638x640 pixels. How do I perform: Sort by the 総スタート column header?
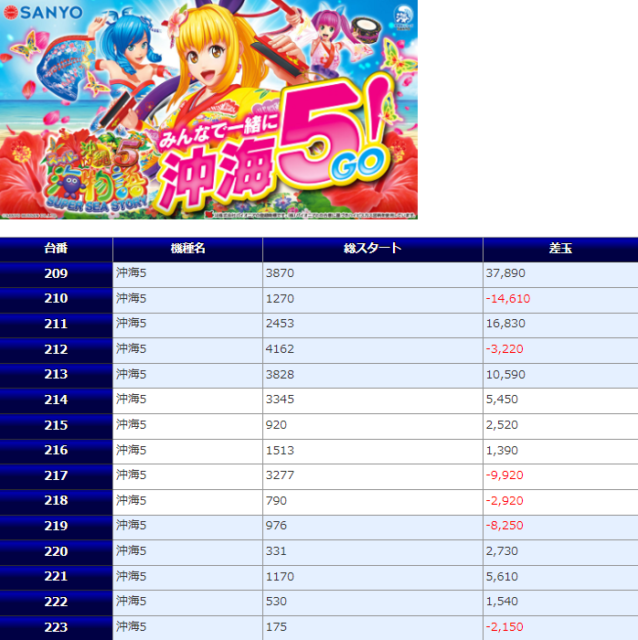click(x=373, y=249)
